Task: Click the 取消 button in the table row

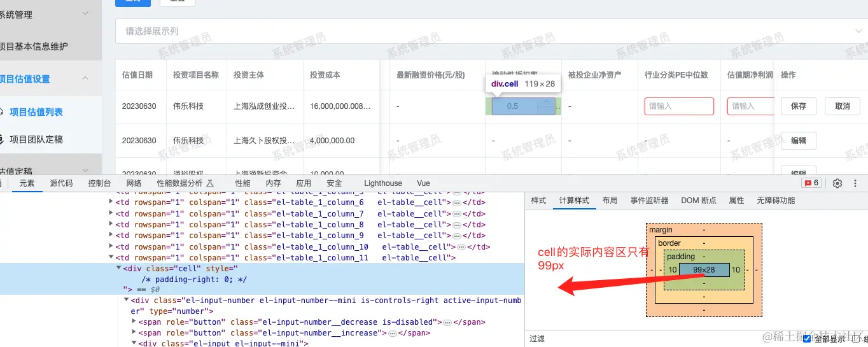Action: pos(843,106)
